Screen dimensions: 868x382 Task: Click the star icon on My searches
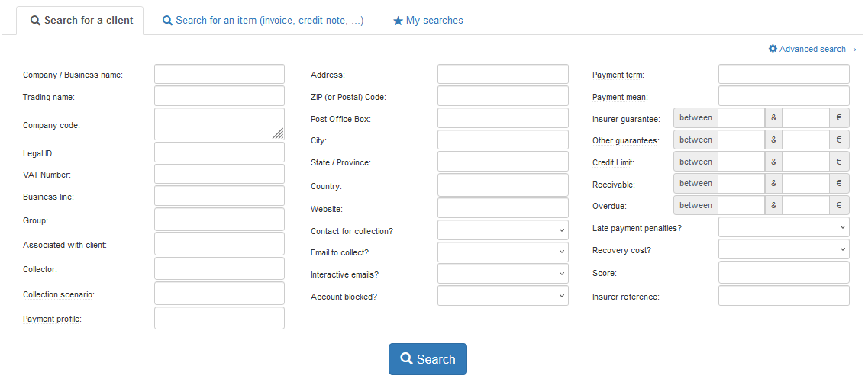point(398,21)
